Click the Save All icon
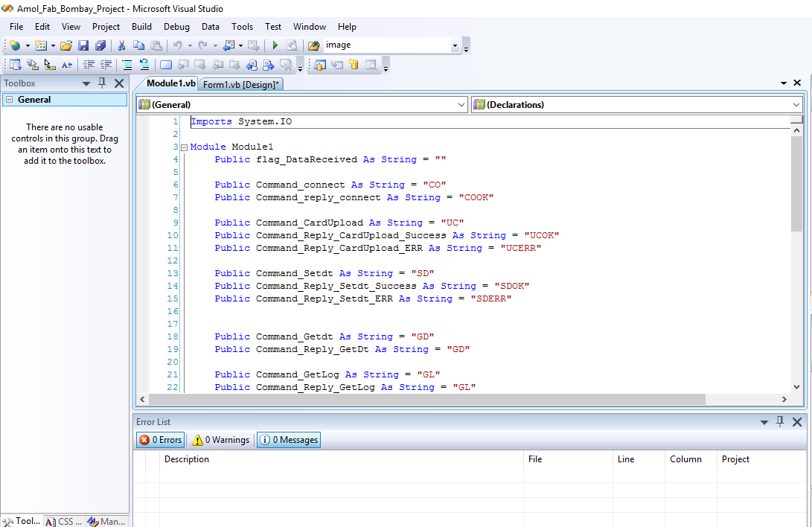 click(x=100, y=45)
